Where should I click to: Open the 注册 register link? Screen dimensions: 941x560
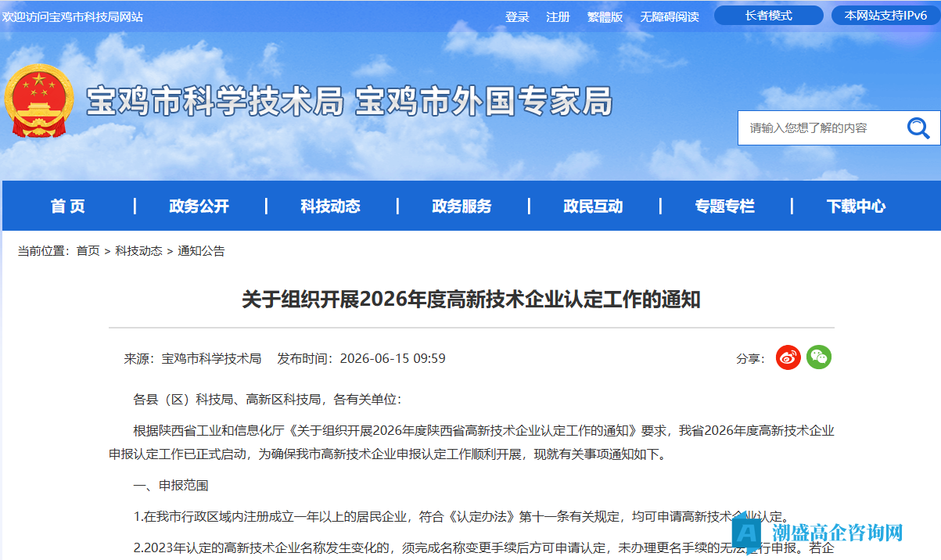[558, 16]
